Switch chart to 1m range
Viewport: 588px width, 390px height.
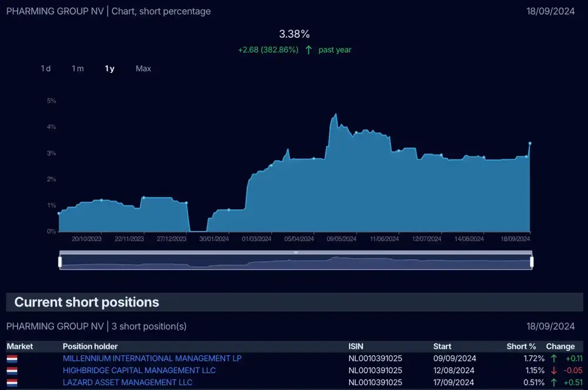point(78,69)
